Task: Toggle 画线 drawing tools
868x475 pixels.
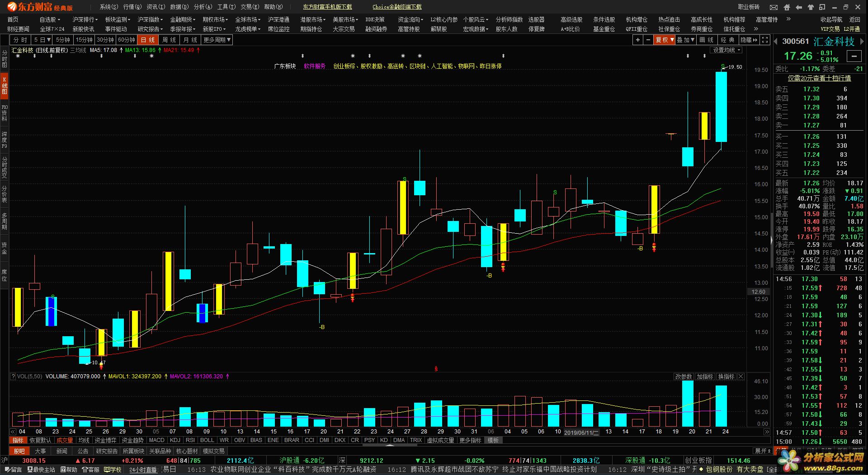Action: coord(707,40)
